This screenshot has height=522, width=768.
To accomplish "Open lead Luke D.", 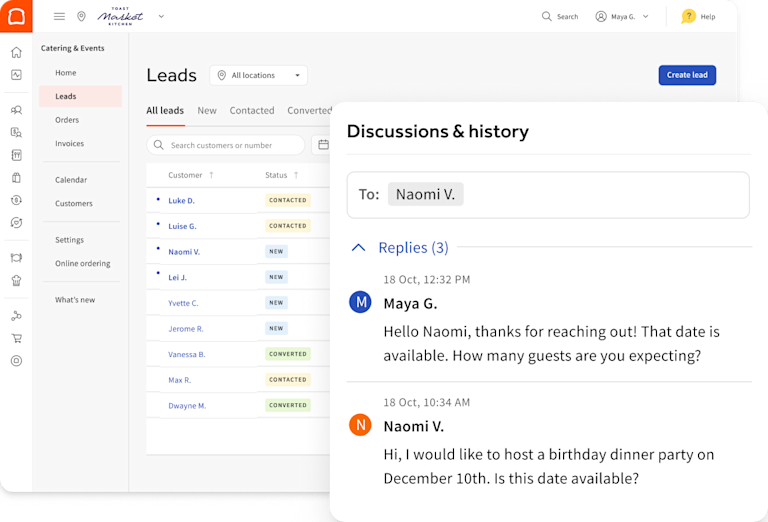I will tap(181, 201).
